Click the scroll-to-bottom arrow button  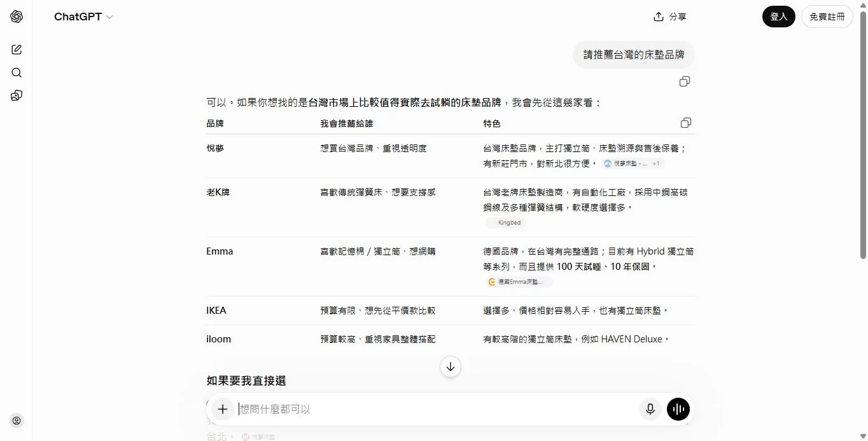tap(451, 367)
